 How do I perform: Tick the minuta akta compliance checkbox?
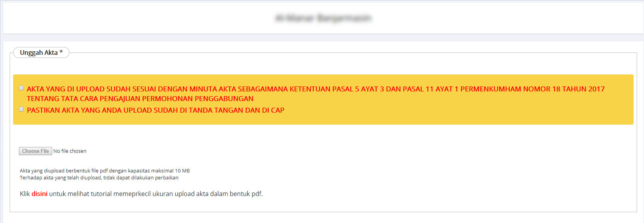[x=21, y=88]
